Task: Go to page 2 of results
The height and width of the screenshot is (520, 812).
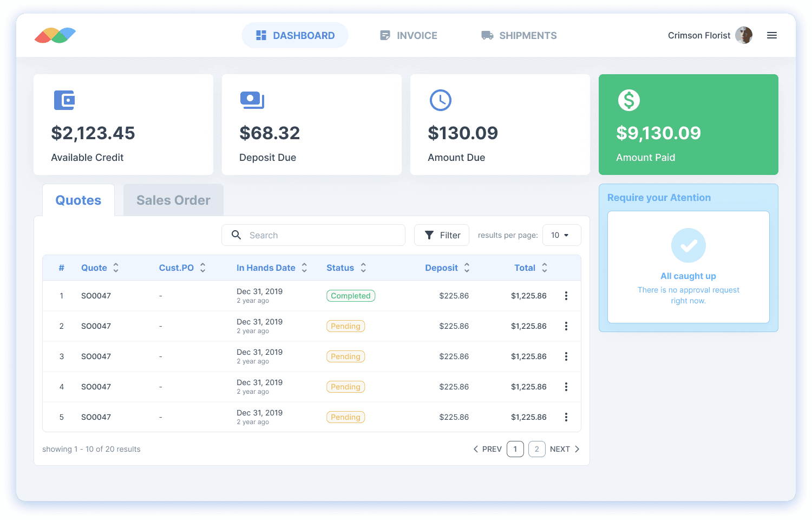Action: click(536, 448)
